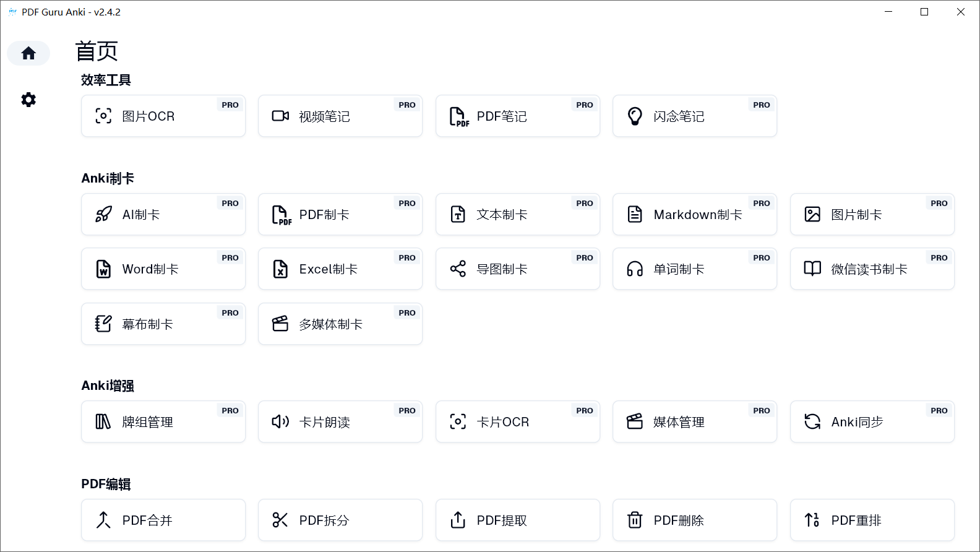980x552 pixels.
Task: Choose the PDF合并 card
Action: (x=163, y=520)
